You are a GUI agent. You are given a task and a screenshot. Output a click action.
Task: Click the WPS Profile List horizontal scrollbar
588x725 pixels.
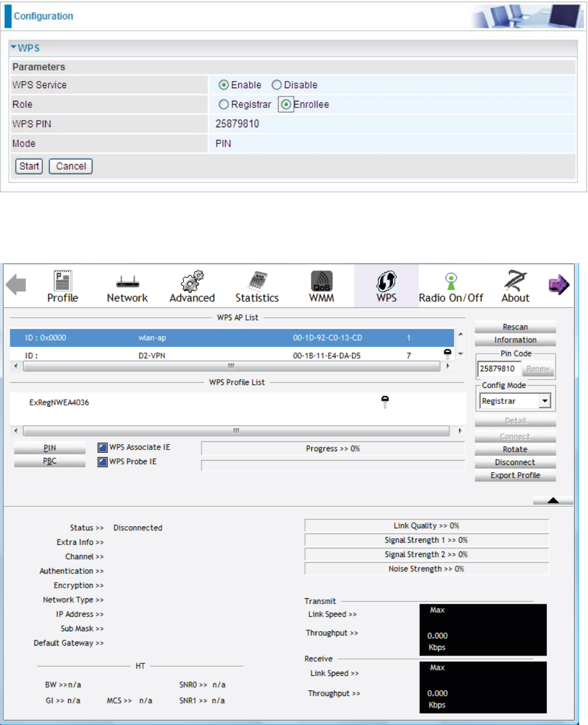[x=236, y=431]
